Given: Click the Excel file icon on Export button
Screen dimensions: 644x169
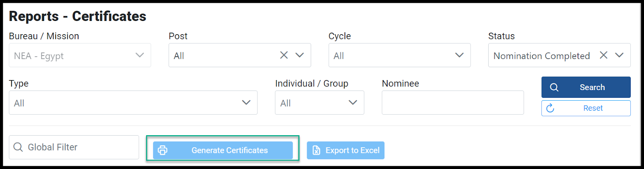Looking at the screenshot, I should point(316,150).
